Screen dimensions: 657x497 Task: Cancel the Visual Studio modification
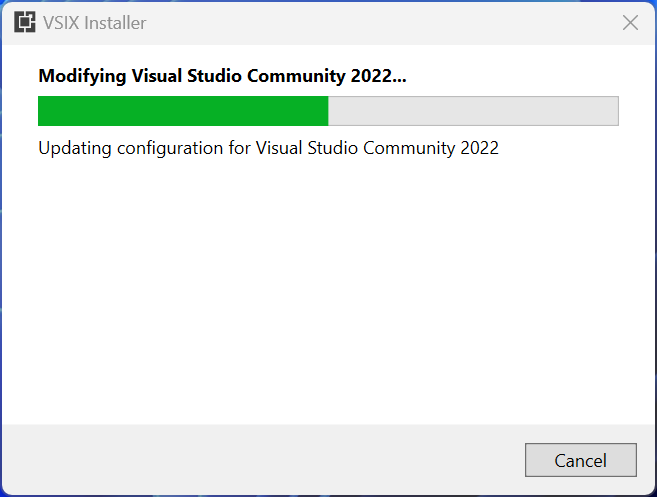click(581, 460)
